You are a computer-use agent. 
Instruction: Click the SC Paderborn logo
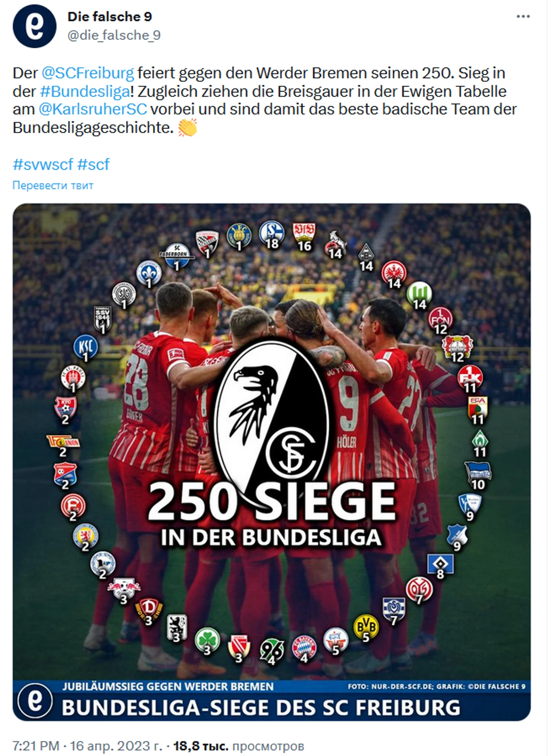point(177,257)
